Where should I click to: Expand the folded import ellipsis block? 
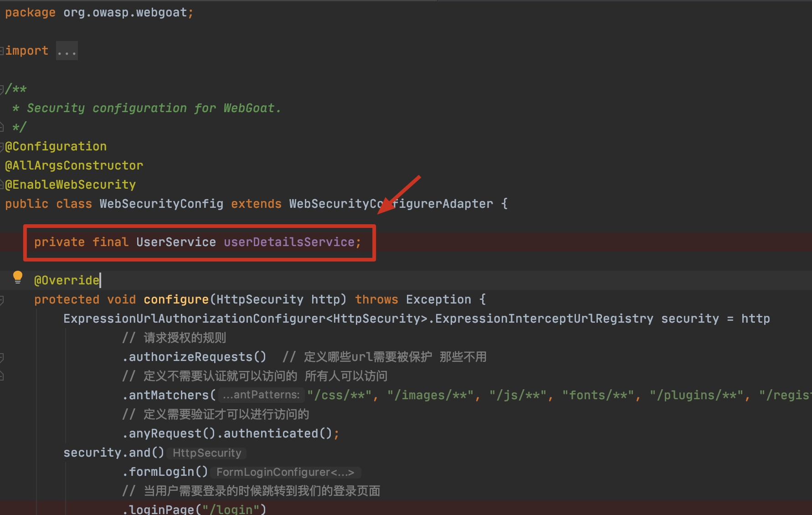coord(67,51)
